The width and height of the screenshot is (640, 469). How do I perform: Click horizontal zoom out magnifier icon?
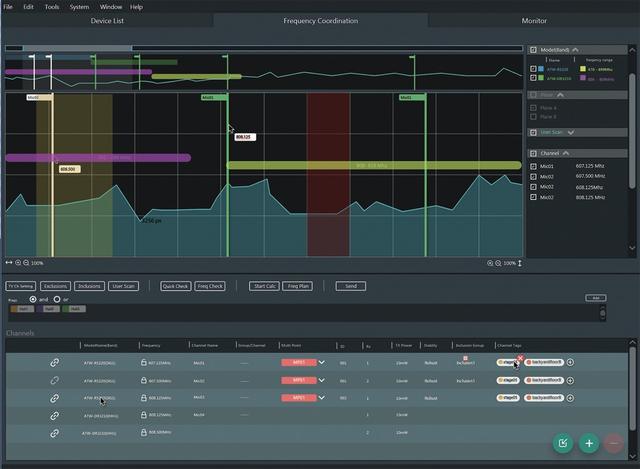[26, 263]
